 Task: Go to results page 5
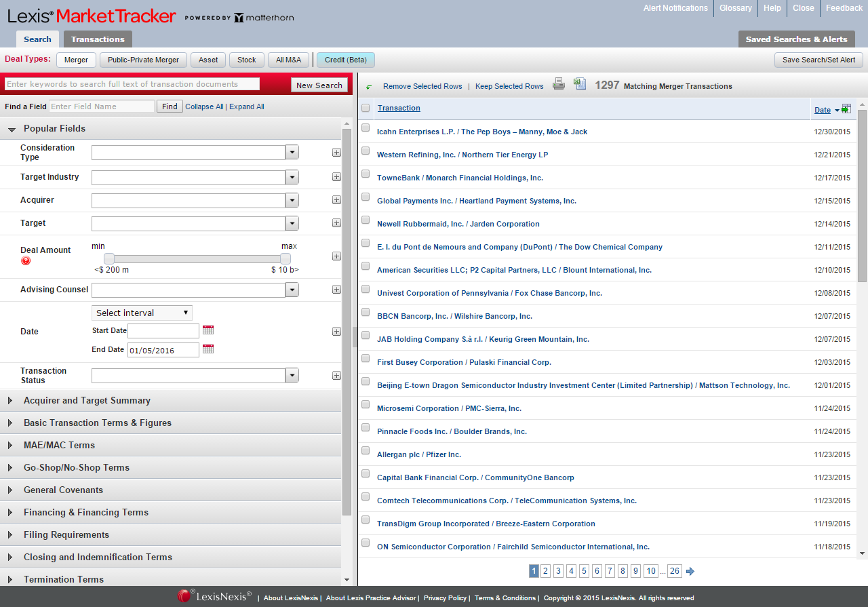(x=584, y=571)
